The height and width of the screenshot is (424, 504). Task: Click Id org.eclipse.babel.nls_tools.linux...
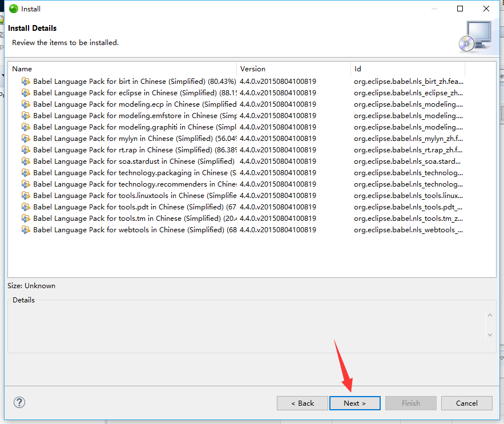click(x=408, y=195)
